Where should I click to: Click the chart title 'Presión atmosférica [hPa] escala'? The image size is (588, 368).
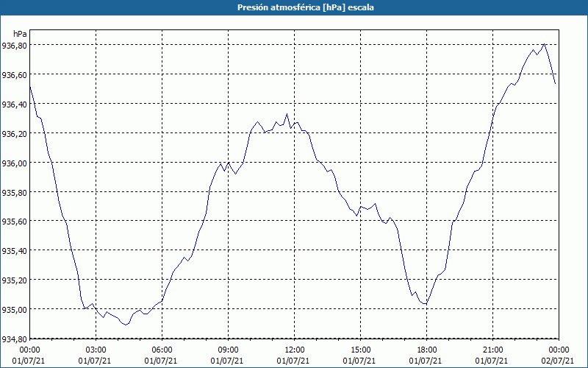tap(306, 7)
